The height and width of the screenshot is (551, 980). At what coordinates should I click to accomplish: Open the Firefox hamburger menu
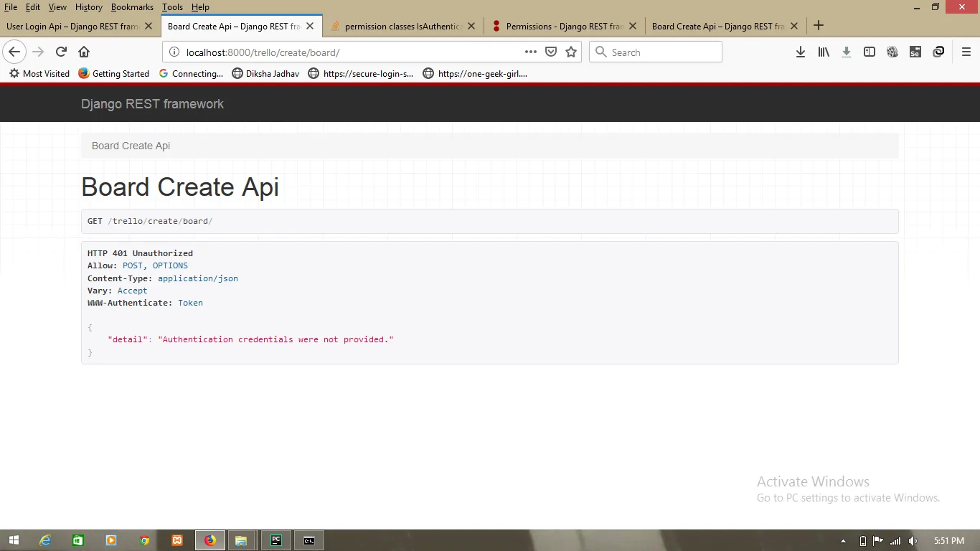(966, 52)
